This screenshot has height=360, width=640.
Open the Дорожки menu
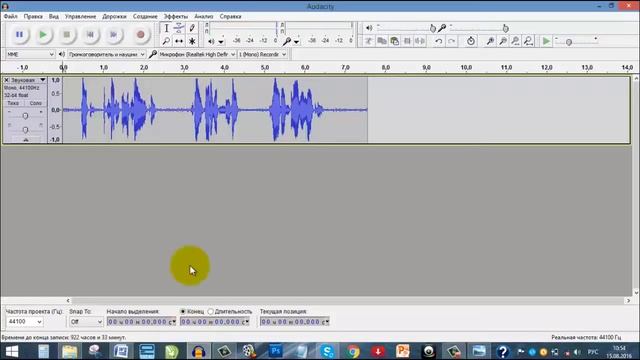(x=114, y=16)
